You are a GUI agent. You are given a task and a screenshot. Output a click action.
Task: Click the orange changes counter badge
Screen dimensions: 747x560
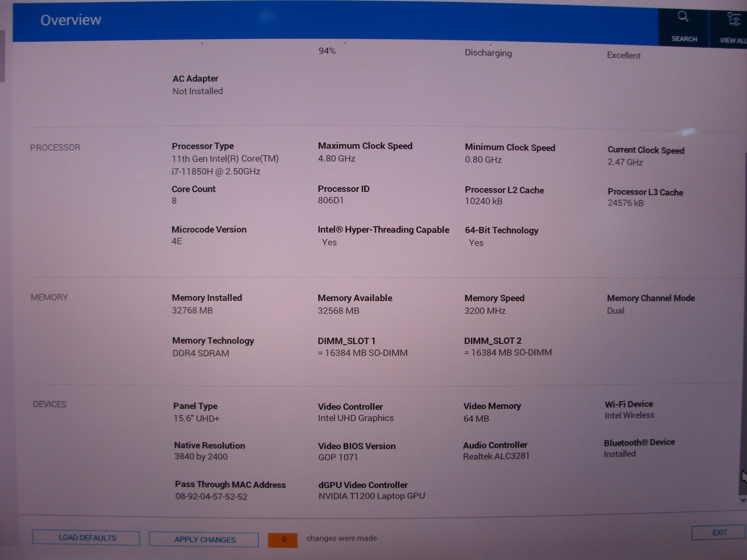point(283,539)
